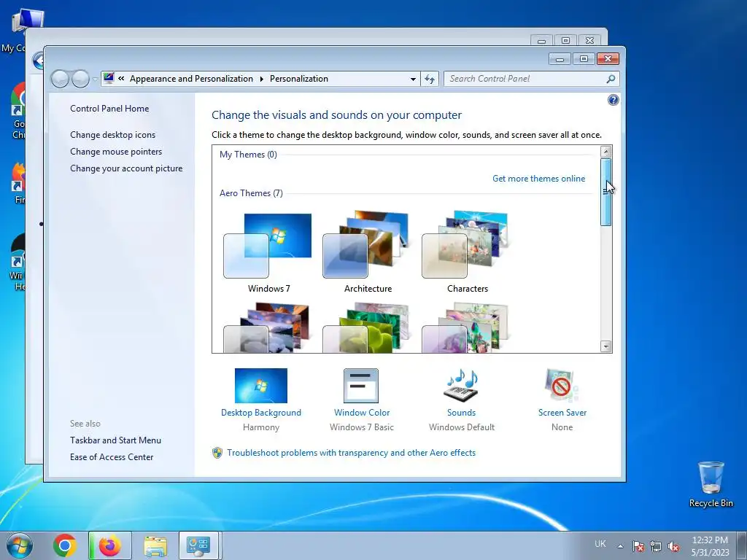Viewport: 747px width, 560px height.
Task: Open the Sounds icon
Action: [x=461, y=385]
